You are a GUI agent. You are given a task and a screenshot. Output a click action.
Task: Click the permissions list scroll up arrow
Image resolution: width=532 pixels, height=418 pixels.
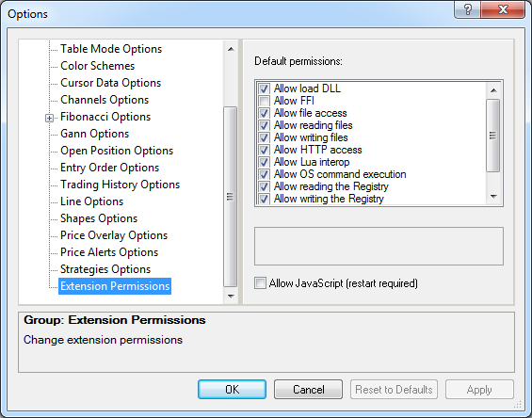pos(493,90)
